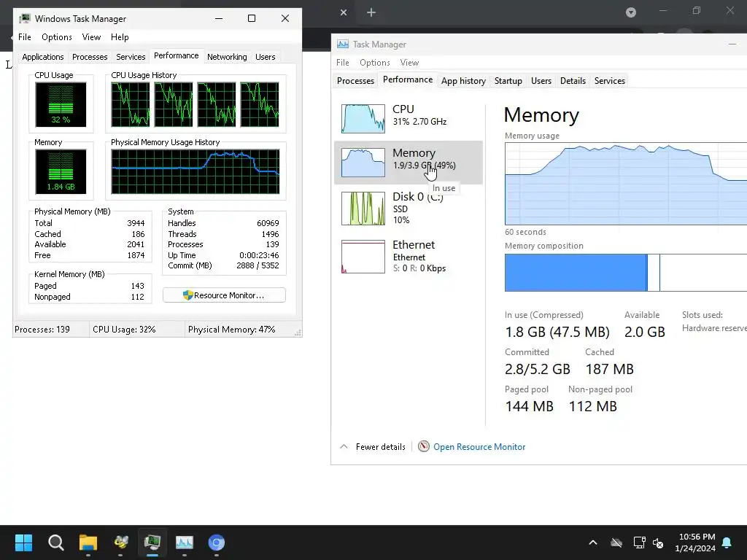Select the Memory performance entry
Image resolution: width=747 pixels, height=560 pixels.
tap(409, 163)
